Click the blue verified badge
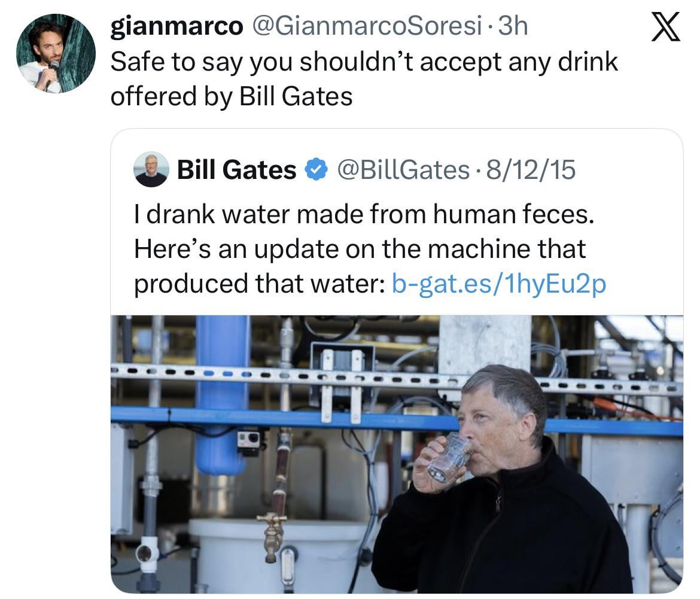Screen dimensions: 700x599 click(x=315, y=170)
